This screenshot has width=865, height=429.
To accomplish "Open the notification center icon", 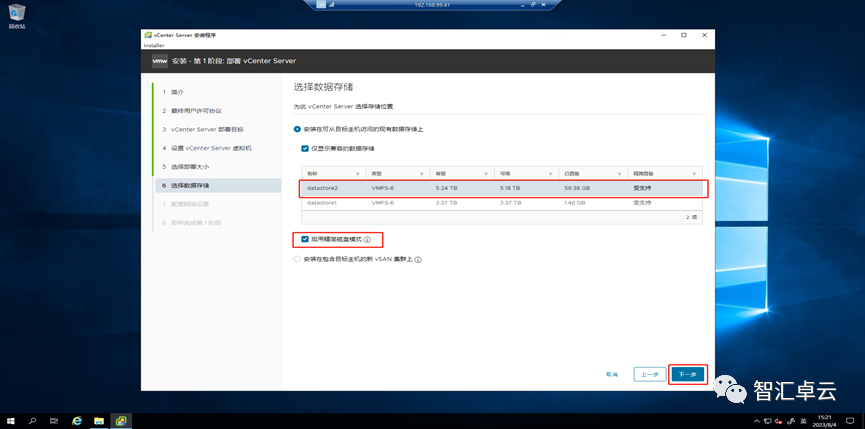I will coord(850,421).
